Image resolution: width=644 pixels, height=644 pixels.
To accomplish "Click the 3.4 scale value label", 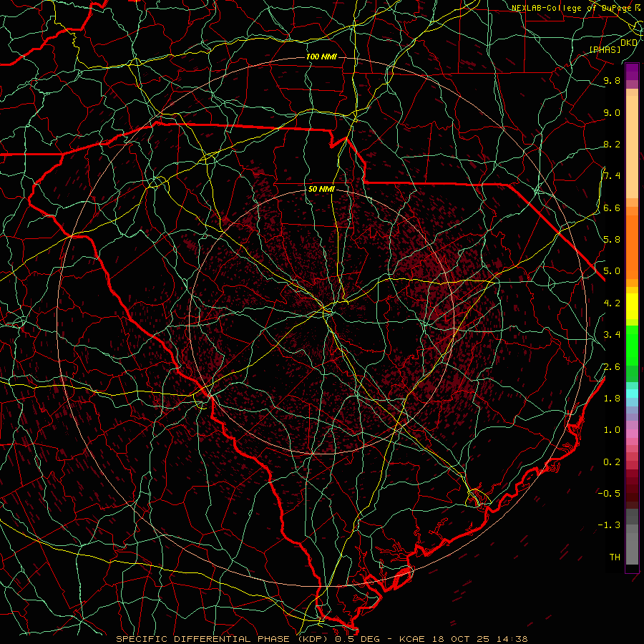I will 612,335.
